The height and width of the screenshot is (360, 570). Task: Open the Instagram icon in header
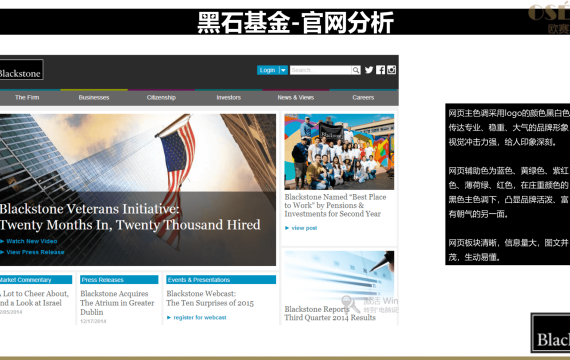pyautogui.click(x=391, y=70)
